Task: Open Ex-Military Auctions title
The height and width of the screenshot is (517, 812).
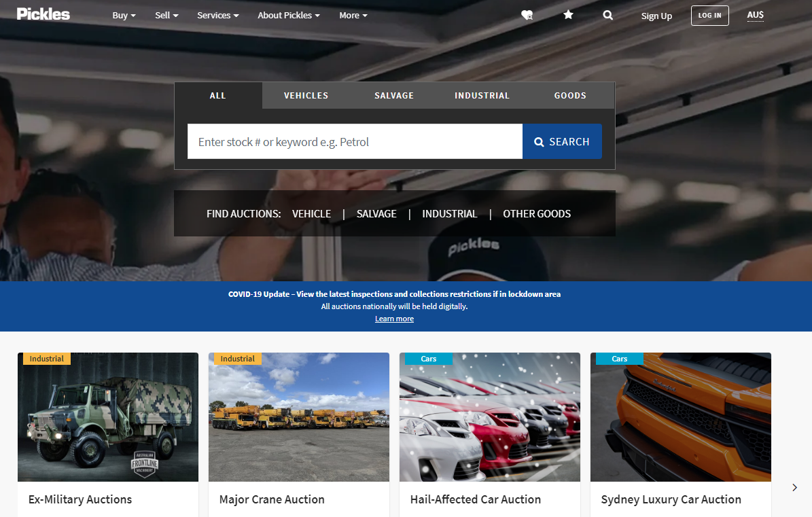Action: tap(80, 499)
